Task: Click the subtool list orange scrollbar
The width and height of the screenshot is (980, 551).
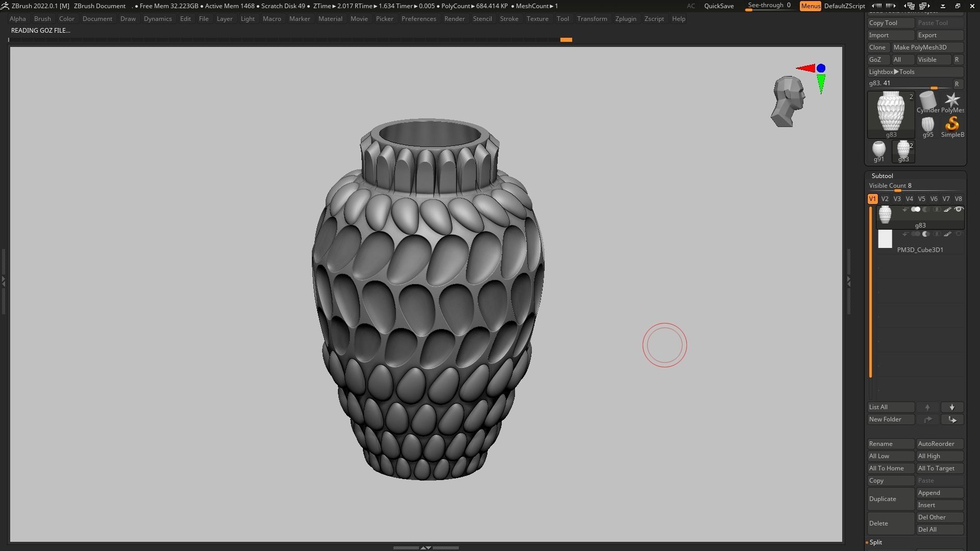Action: [870, 292]
